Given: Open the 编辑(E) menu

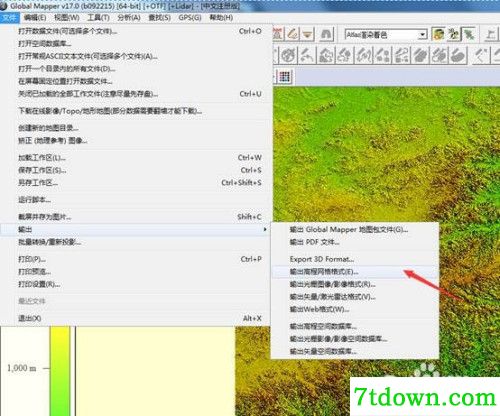Looking at the screenshot, I should point(35,17).
